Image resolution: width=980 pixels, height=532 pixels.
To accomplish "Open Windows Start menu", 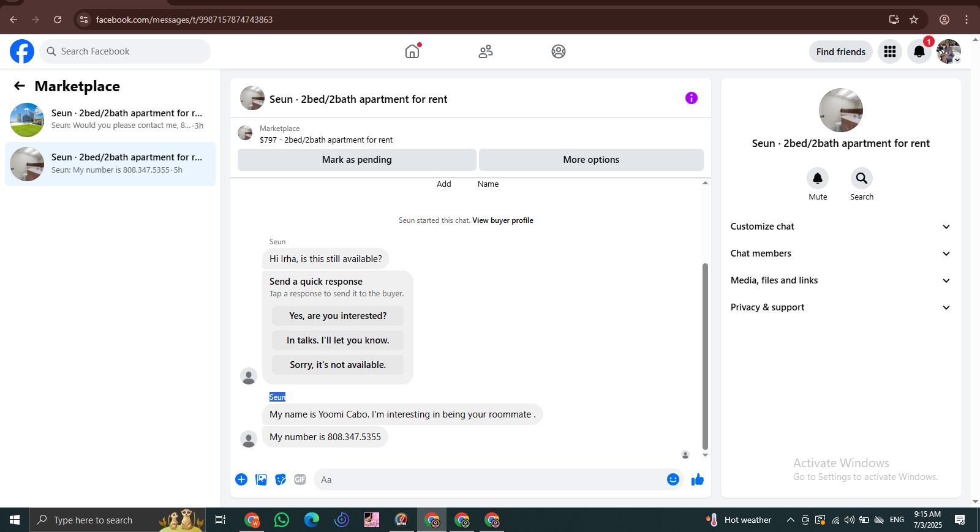I will coord(15,520).
